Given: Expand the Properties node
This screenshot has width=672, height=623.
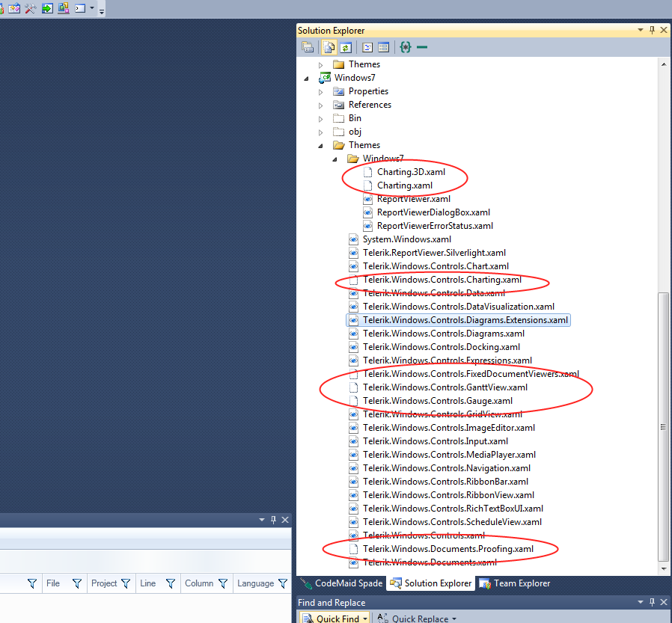Looking at the screenshot, I should pos(320,92).
